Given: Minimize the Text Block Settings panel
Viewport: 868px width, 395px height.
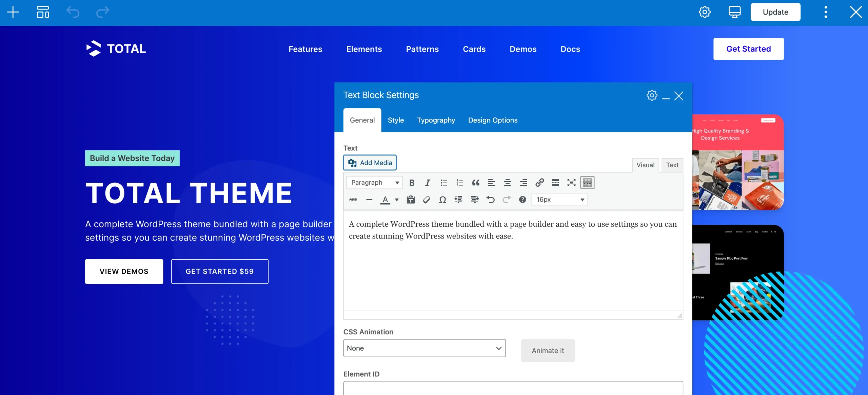Looking at the screenshot, I should pyautogui.click(x=666, y=98).
